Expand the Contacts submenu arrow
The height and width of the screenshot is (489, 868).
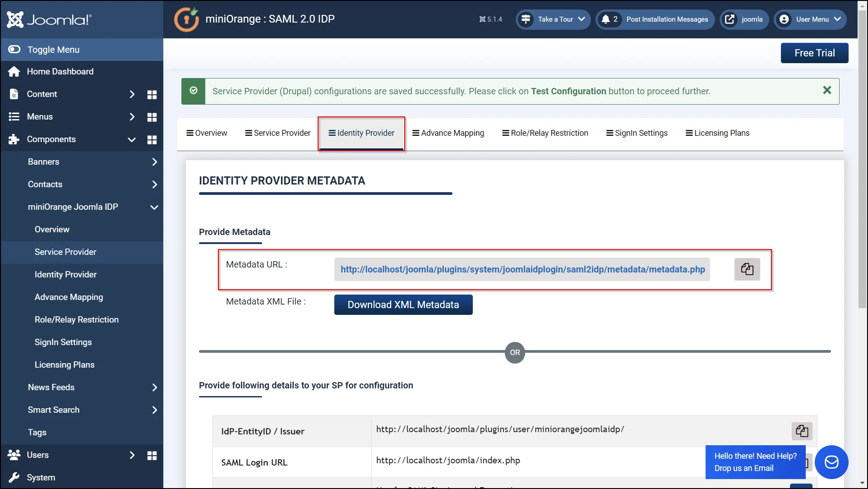(154, 185)
